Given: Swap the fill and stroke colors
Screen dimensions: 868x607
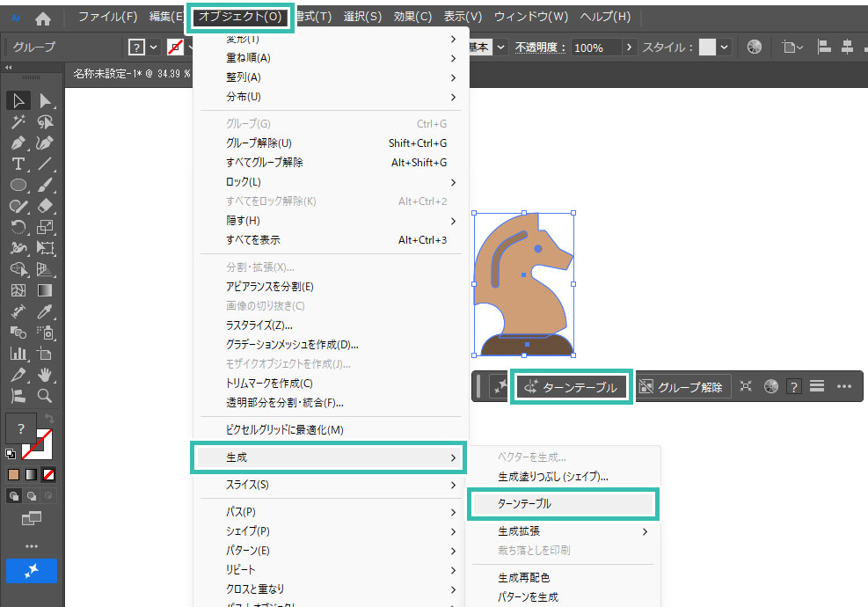Looking at the screenshot, I should (x=50, y=418).
